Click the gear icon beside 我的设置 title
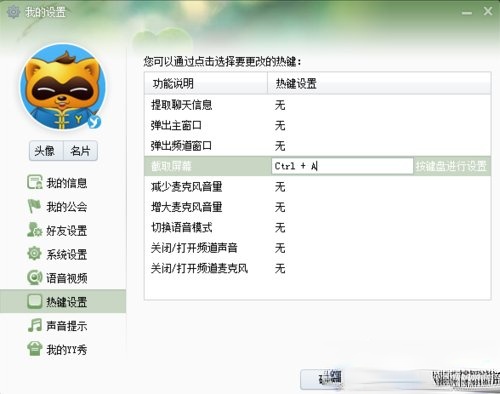 click(13, 12)
